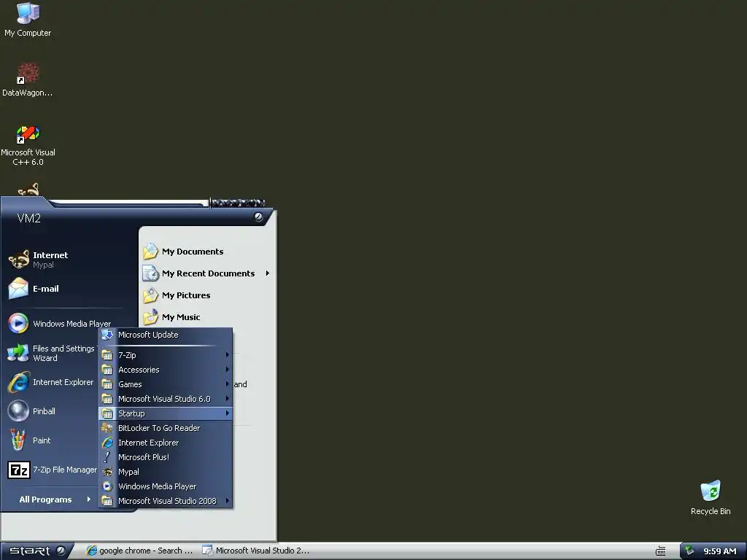Click the on-screen keyboard taskbar icon
Screen dimensions: 747x560
pyautogui.click(x=660, y=551)
